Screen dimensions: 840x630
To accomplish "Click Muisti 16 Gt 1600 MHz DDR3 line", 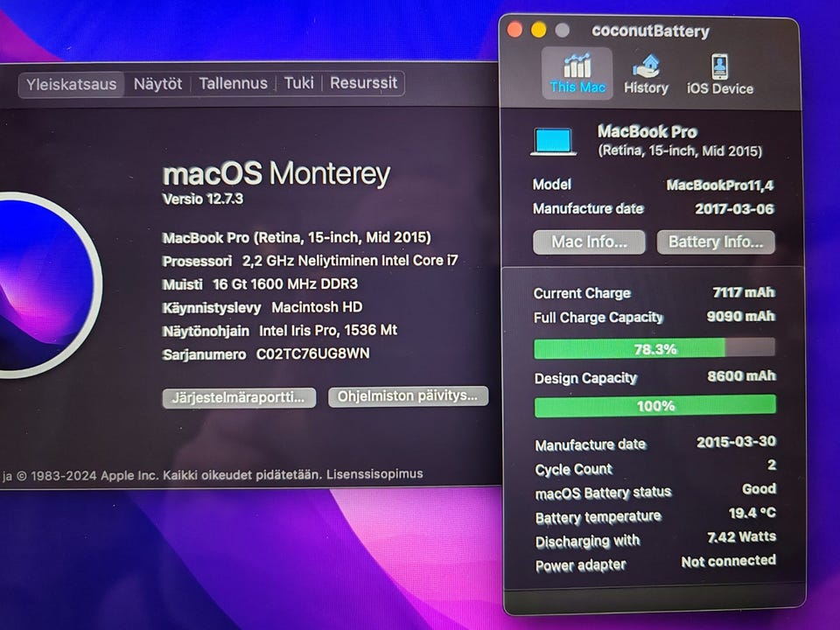I will click(260, 283).
